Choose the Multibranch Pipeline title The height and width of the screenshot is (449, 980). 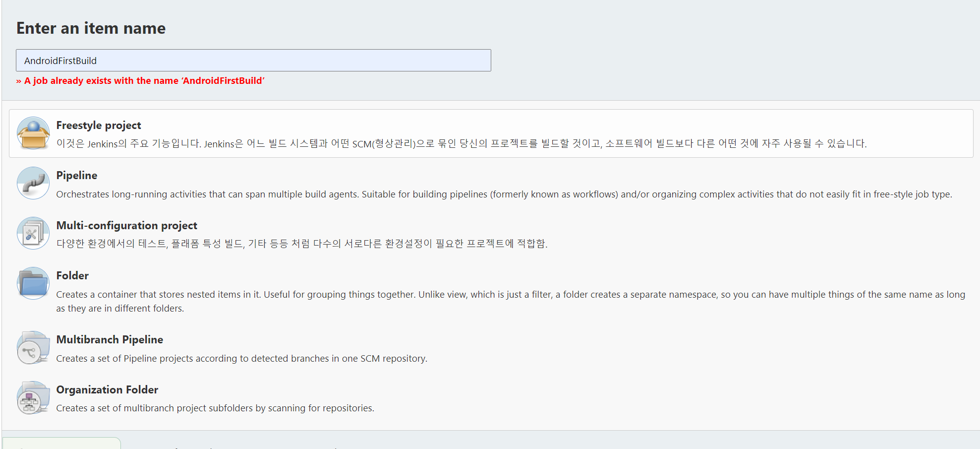tap(110, 339)
